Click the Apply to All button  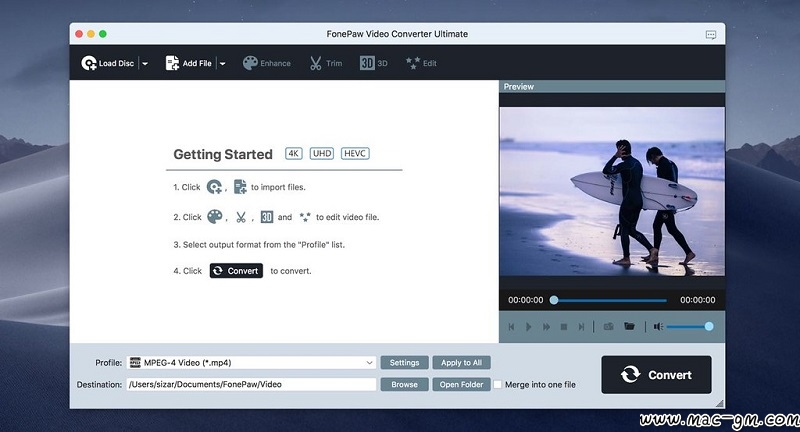(461, 363)
